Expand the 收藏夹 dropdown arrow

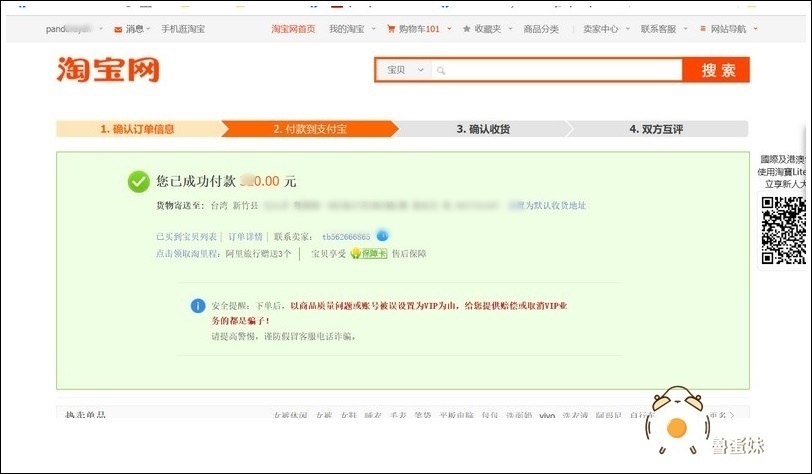[510, 29]
